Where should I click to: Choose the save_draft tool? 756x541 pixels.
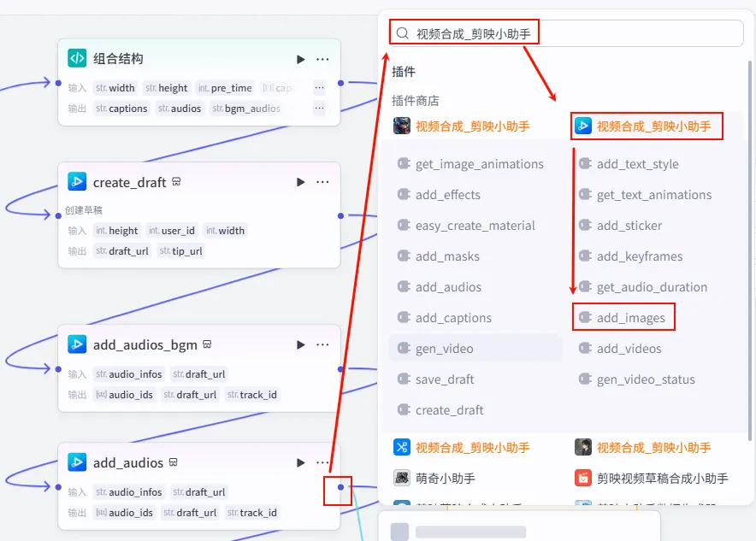[x=436, y=379]
